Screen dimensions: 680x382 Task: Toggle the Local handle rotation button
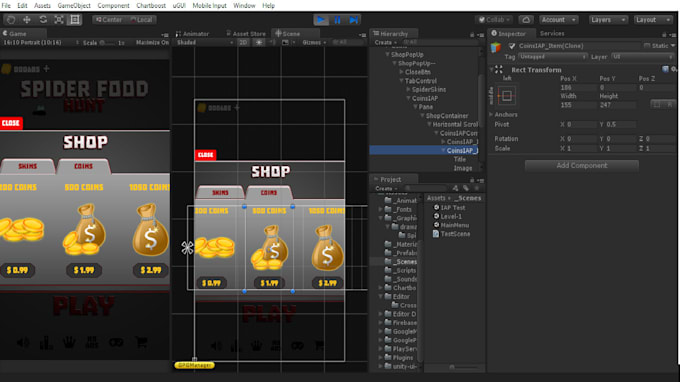141,20
